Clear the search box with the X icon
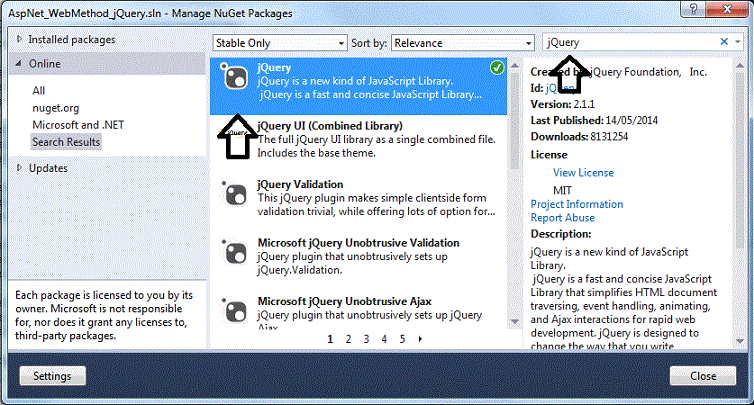Viewport: 754px width, 405px height. [724, 42]
